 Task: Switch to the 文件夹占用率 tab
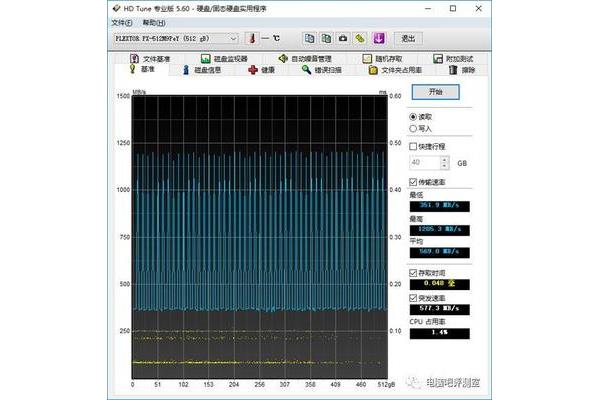click(x=395, y=70)
